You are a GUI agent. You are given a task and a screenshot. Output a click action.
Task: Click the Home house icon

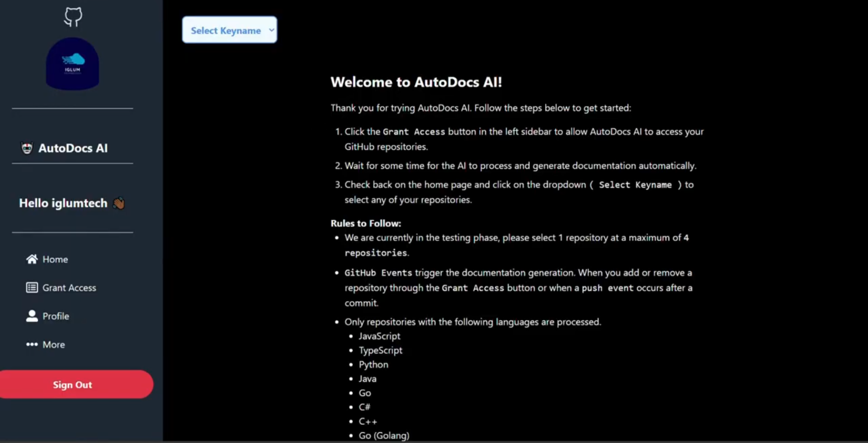pos(32,259)
